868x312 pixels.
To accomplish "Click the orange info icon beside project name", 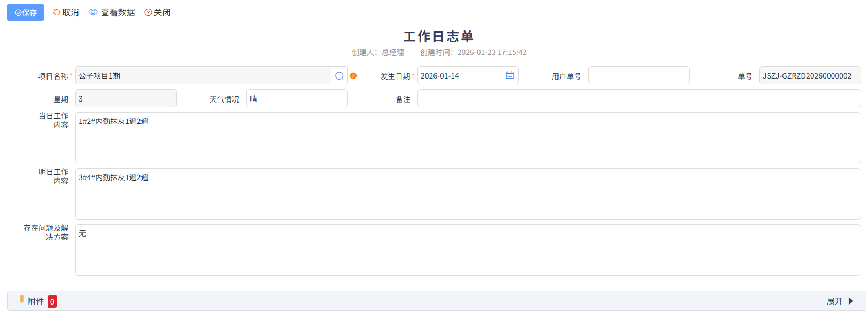I will click(x=353, y=76).
